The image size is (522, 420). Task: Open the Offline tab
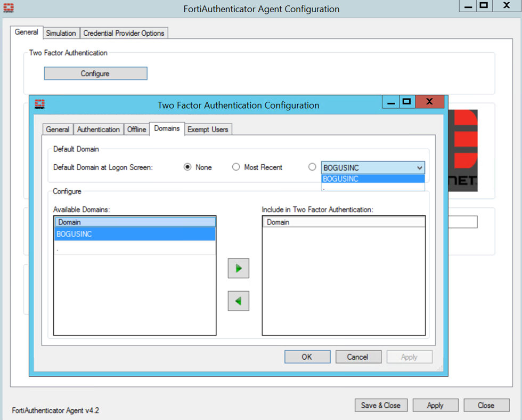coord(136,129)
